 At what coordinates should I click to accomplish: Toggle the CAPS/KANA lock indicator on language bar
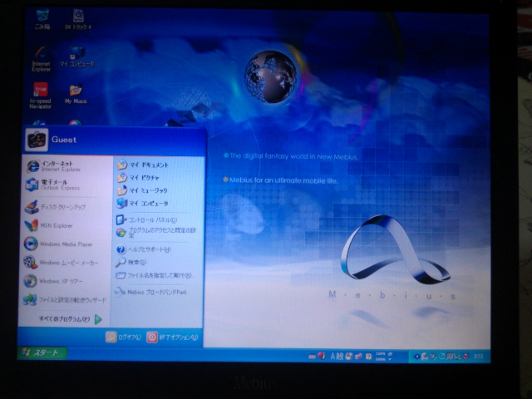click(382, 356)
